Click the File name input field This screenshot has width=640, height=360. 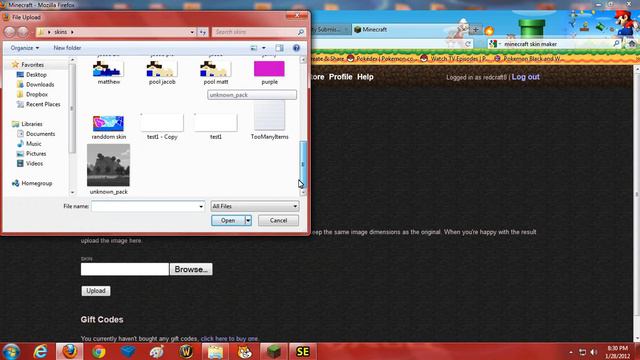tap(144, 207)
